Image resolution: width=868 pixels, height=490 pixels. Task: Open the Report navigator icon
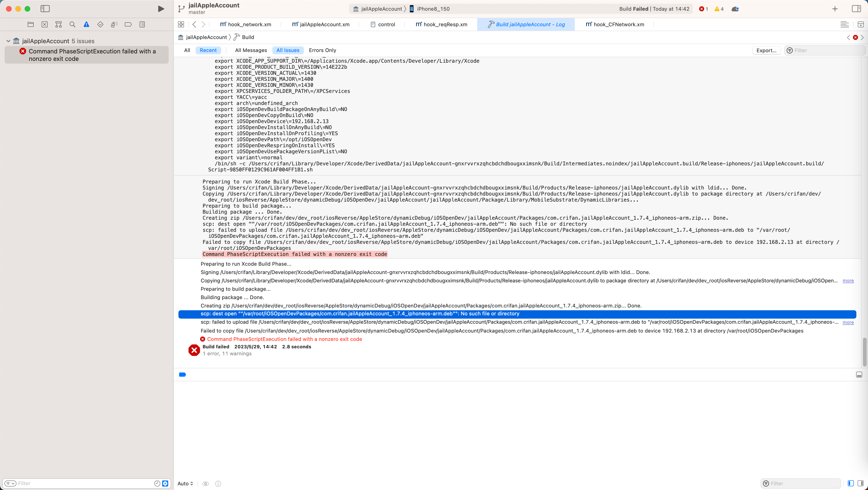pyautogui.click(x=142, y=24)
